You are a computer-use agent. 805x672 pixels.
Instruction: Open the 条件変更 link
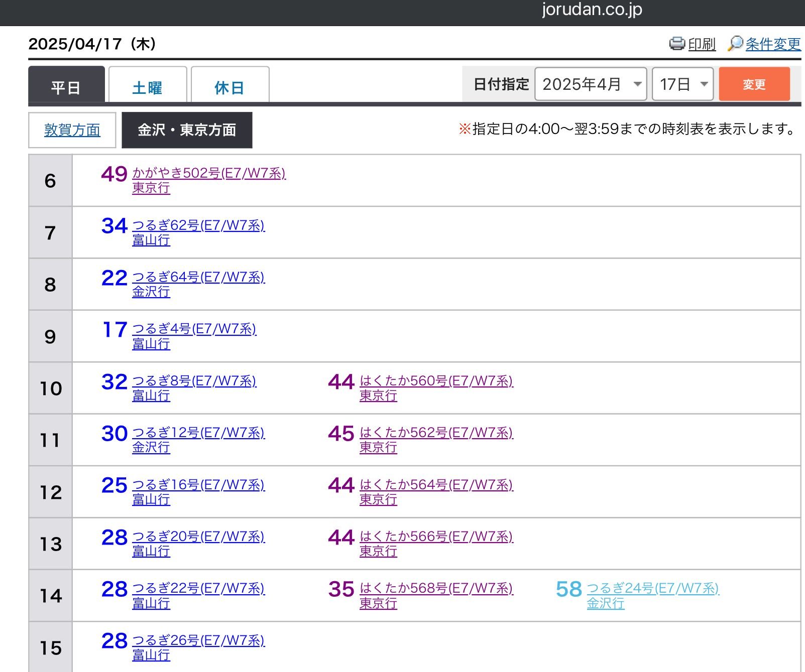[x=773, y=44]
